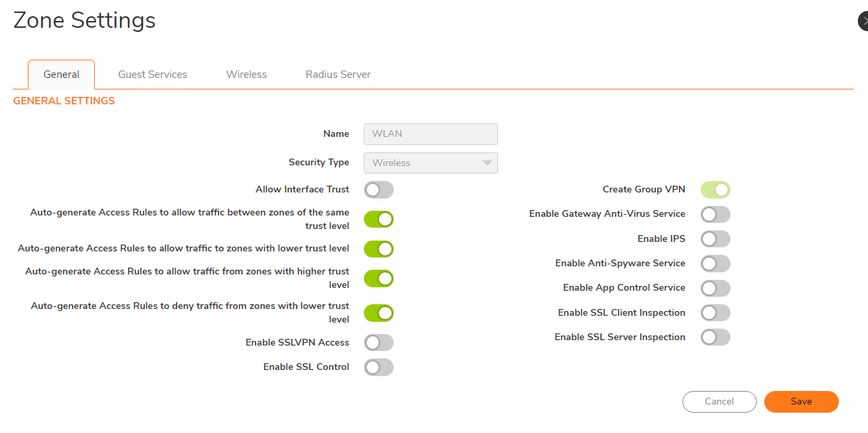Click the Name field containing WLAN
Image resolution: width=868 pixels, height=433 pixels.
(431, 134)
